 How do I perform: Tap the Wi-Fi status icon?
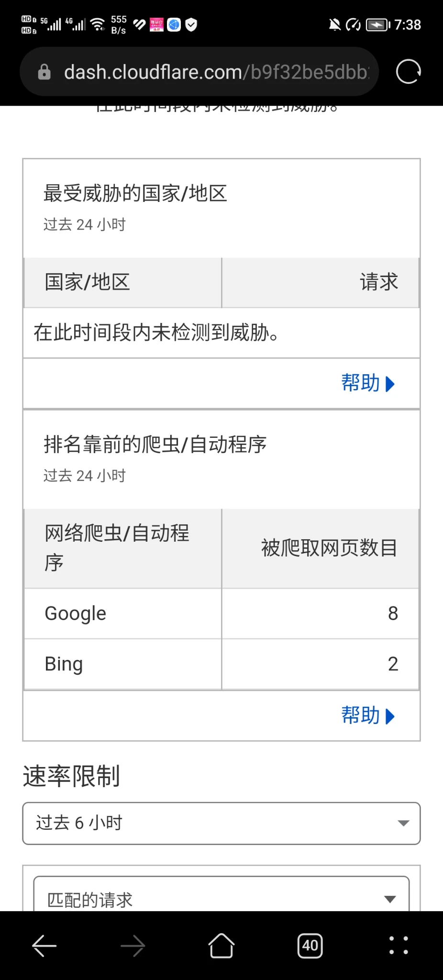click(x=98, y=24)
